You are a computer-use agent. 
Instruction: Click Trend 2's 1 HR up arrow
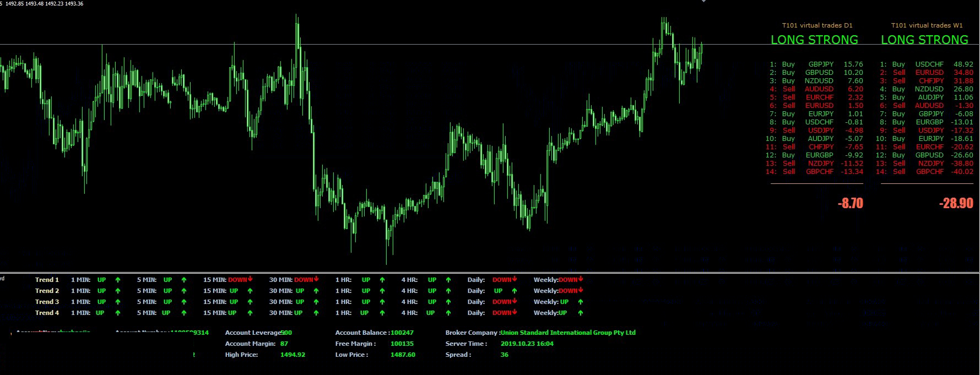click(382, 291)
